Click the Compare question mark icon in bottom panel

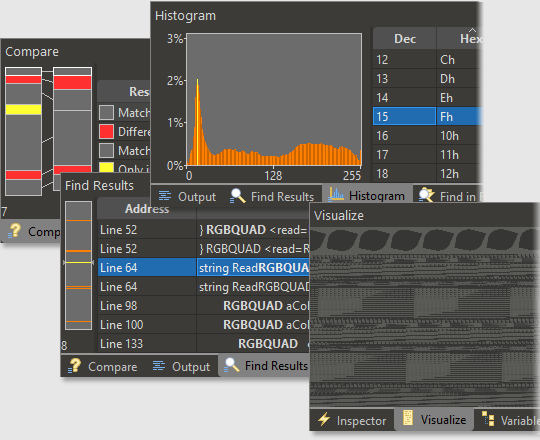pyautogui.click(x=74, y=366)
